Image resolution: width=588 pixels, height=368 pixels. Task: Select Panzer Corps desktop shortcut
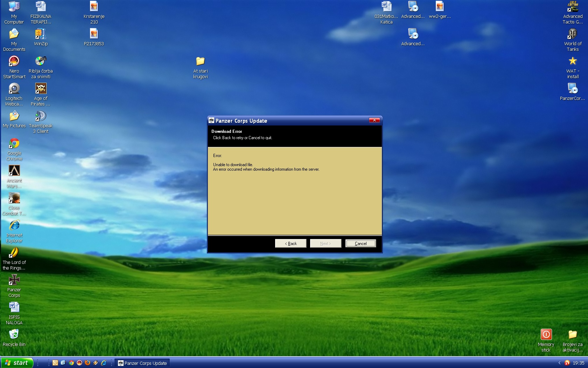point(14,286)
